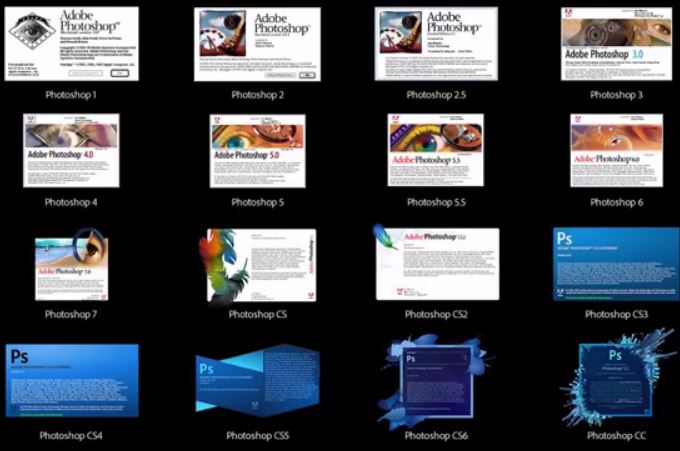Click the OK button in Photoshop 2 splash
Viewport: 680px width, 451px height.
(307, 75)
